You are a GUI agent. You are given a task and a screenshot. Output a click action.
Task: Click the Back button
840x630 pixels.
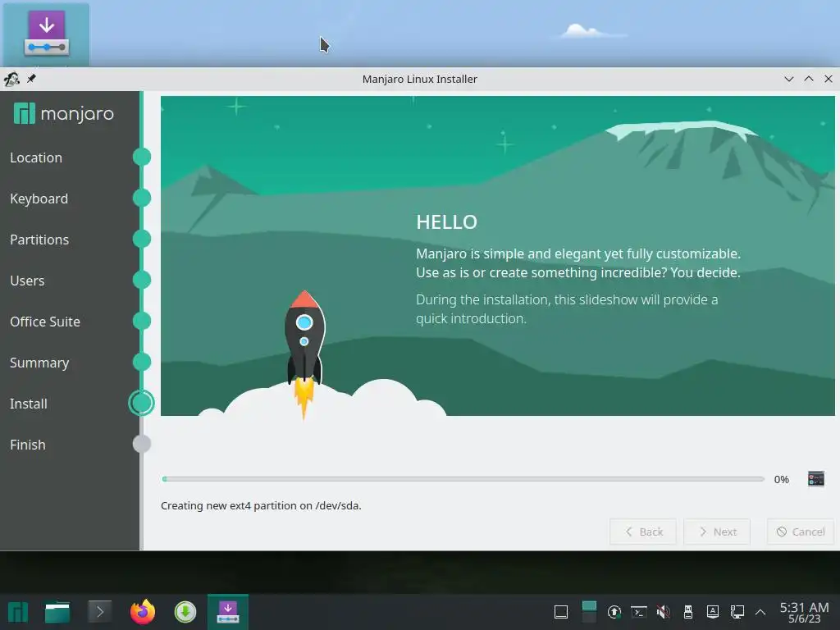(643, 532)
